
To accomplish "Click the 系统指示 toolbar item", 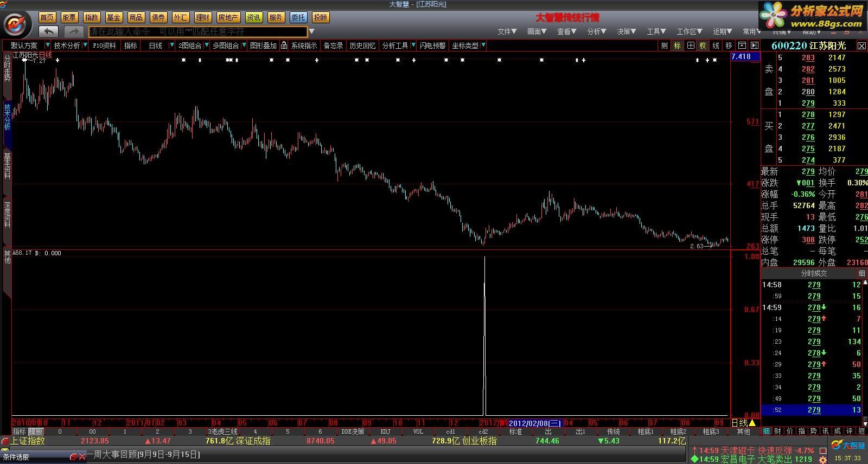I will coord(304,46).
